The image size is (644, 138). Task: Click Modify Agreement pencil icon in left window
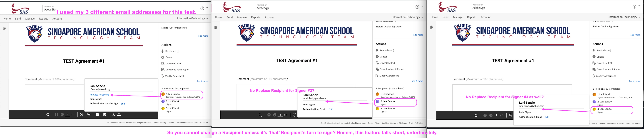[x=163, y=76]
